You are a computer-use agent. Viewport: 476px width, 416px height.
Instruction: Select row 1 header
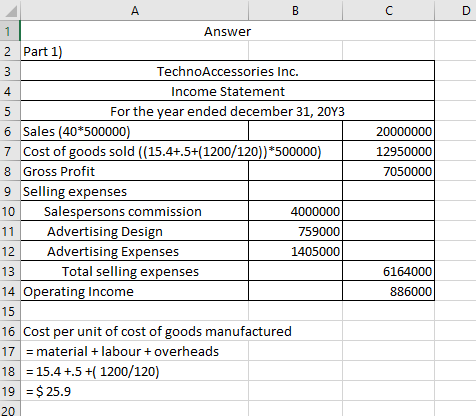click(10, 31)
